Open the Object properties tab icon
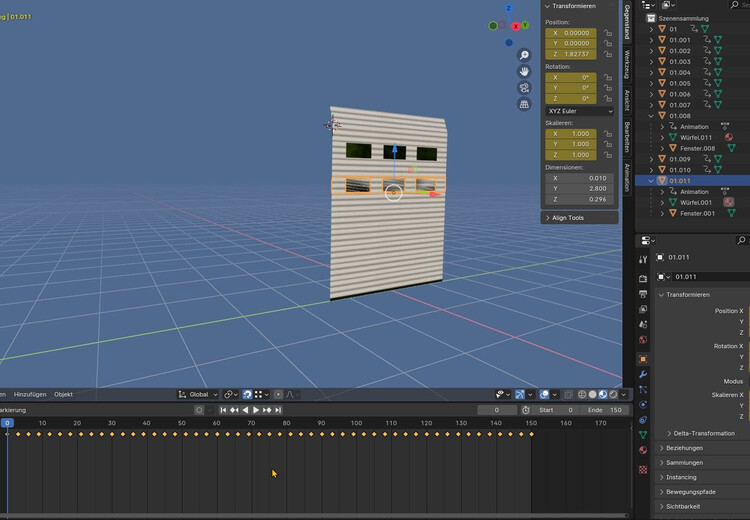750x520 pixels. click(643, 359)
